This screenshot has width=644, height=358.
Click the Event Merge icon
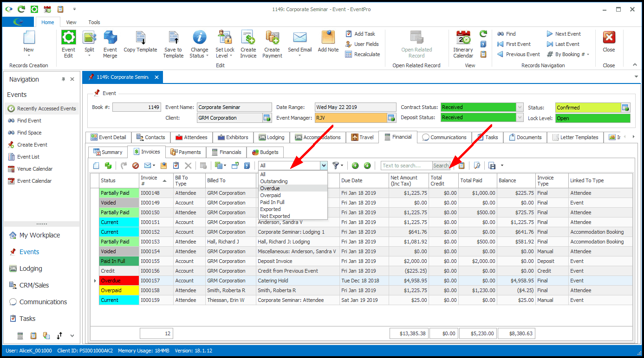110,44
